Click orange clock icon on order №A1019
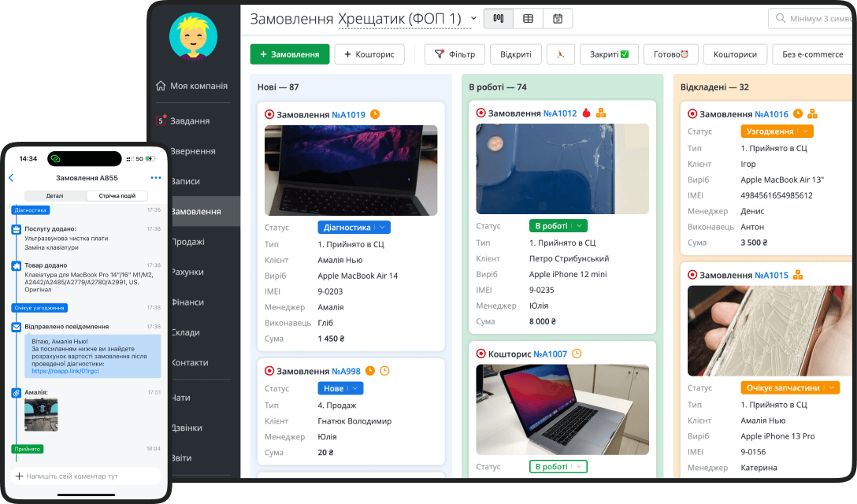This screenshot has height=504, width=857. click(375, 114)
